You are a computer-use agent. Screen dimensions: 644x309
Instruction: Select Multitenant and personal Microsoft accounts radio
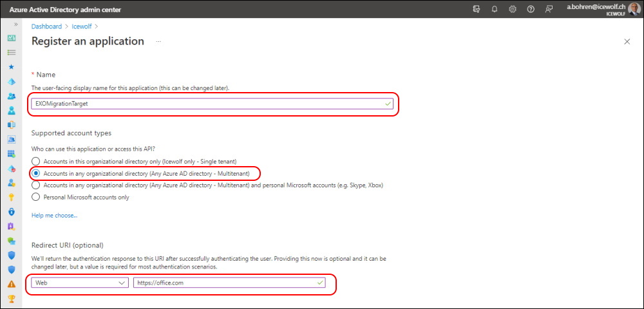click(36, 185)
